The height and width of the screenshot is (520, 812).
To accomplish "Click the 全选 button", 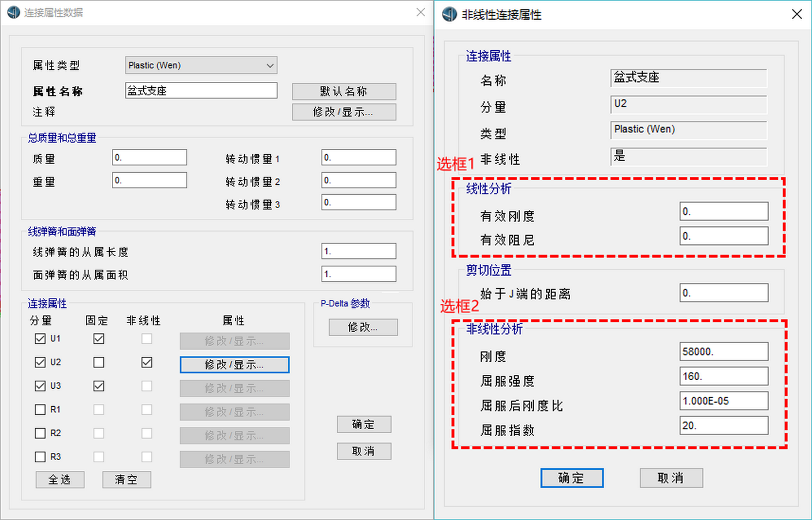I will coord(60,480).
